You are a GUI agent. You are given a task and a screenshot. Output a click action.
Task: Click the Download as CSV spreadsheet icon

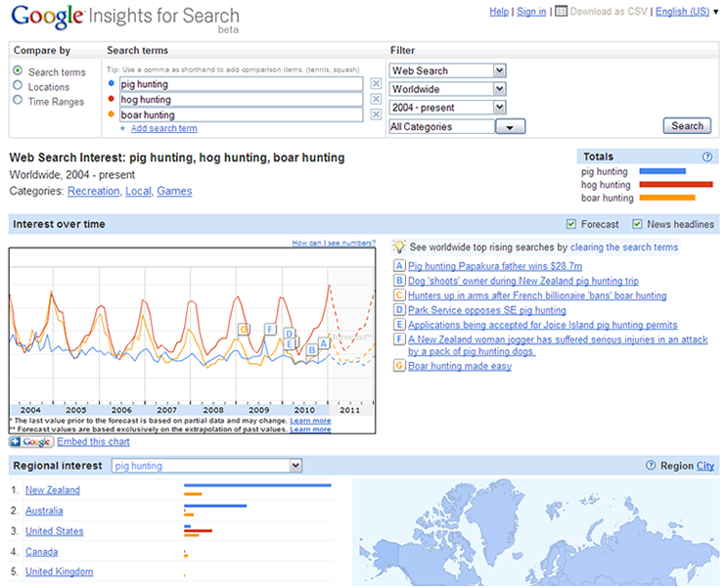coord(561,11)
